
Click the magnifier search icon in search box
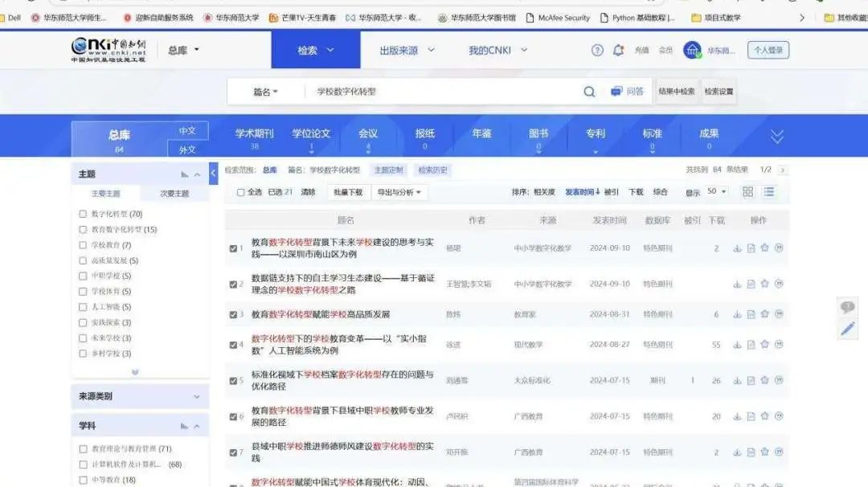[589, 92]
